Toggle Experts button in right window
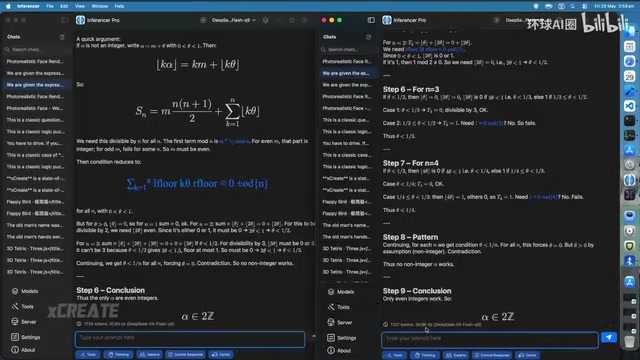640x360 pixels. pos(456,355)
